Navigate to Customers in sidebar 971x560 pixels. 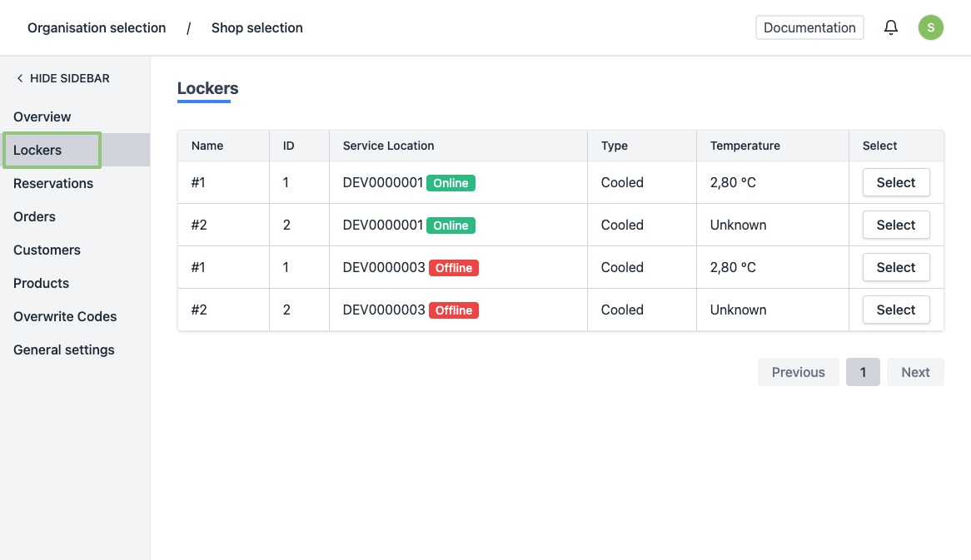(x=47, y=250)
